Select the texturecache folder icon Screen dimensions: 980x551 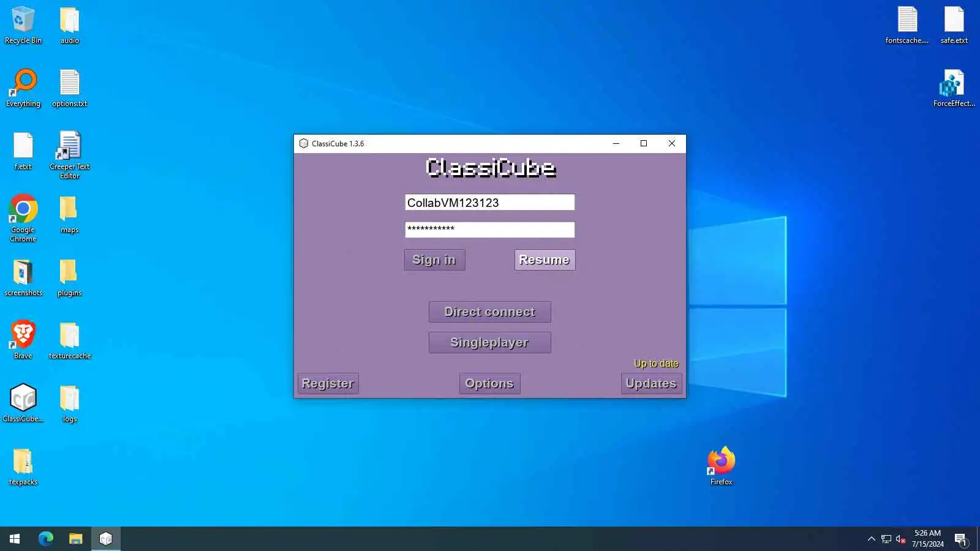click(x=69, y=340)
